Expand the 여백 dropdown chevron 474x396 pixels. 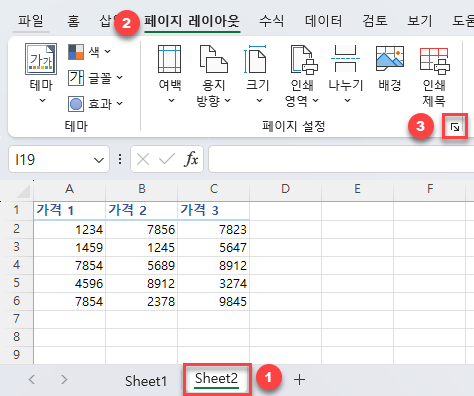click(171, 100)
